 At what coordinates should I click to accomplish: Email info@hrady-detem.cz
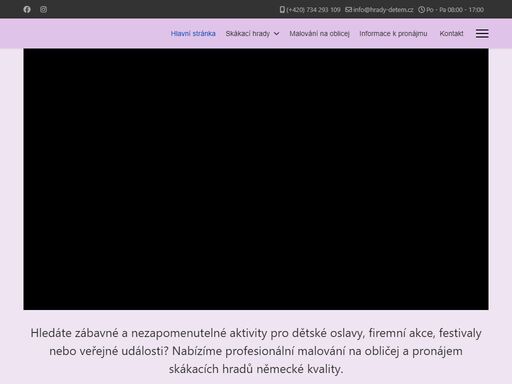click(383, 10)
